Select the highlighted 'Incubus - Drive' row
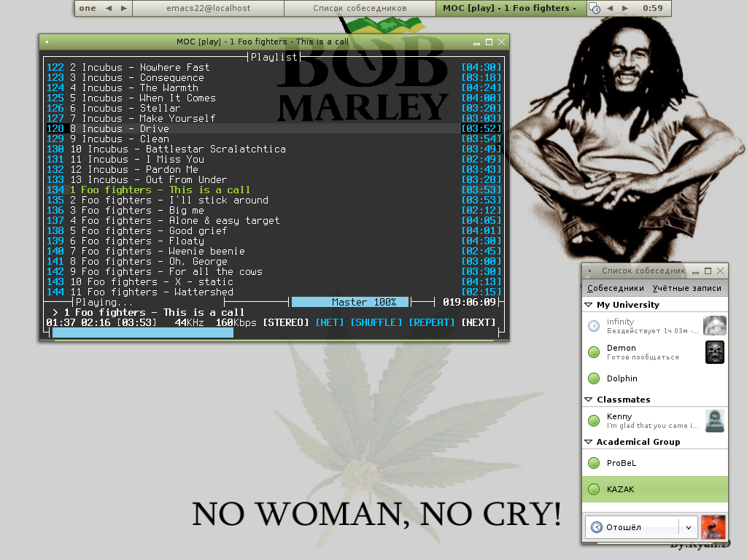The image size is (747, 560). coord(274,128)
